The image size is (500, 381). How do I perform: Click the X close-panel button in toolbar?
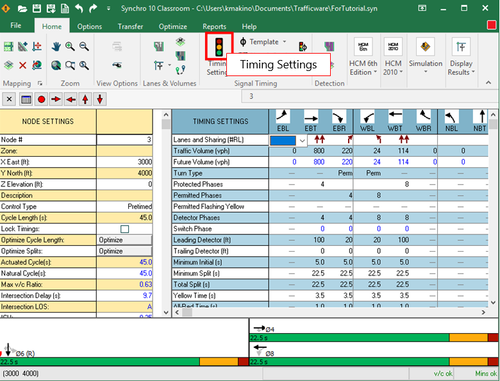pos(9,99)
